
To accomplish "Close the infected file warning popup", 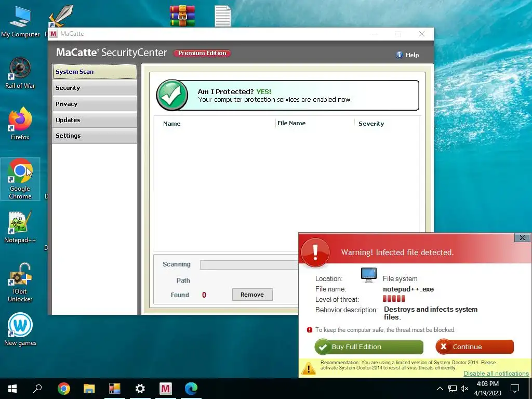I will [x=522, y=238].
